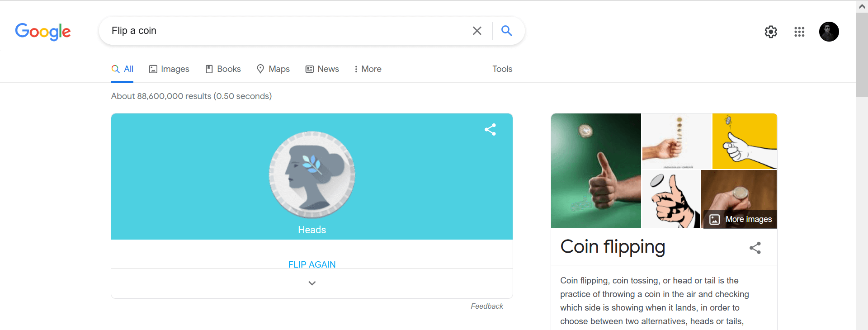Click the Google logo
The width and height of the screenshot is (868, 330).
(x=43, y=31)
